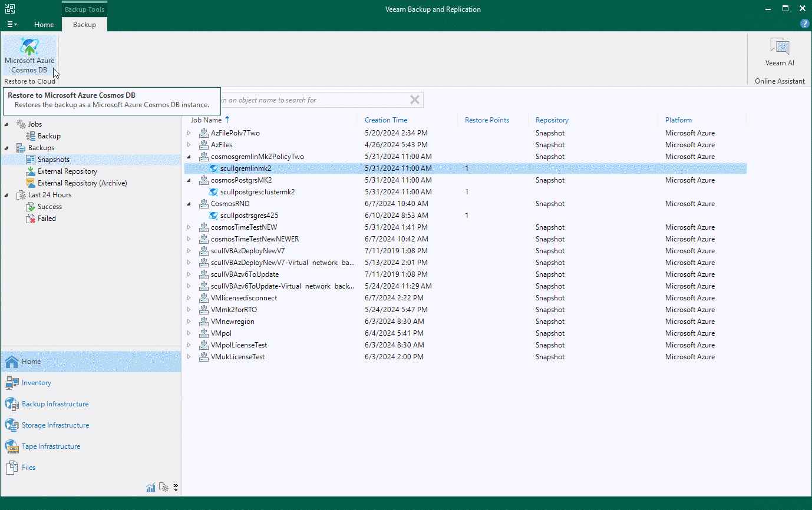Select Backup under Jobs in tree
This screenshot has width=812, height=510.
click(x=49, y=136)
